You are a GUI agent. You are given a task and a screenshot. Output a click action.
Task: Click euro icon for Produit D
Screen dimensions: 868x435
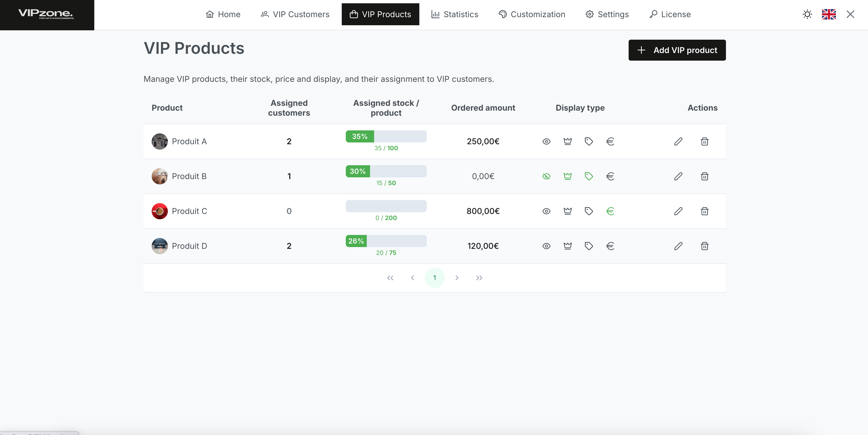coord(610,246)
